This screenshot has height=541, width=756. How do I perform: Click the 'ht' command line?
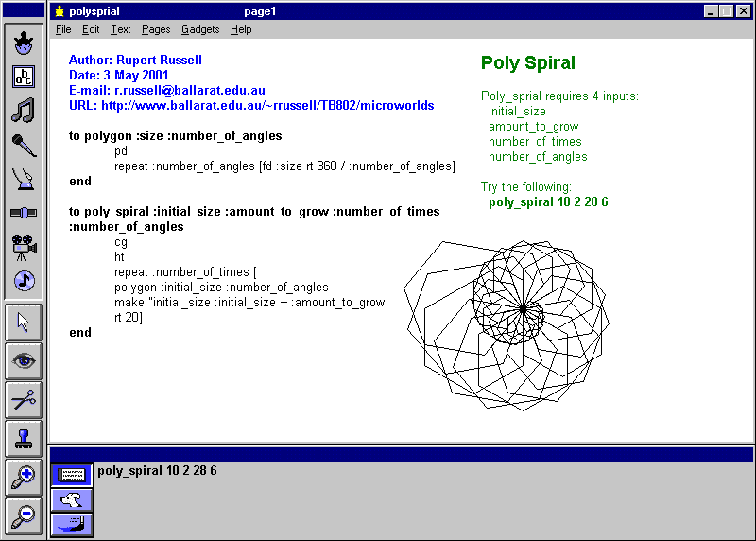coord(119,256)
